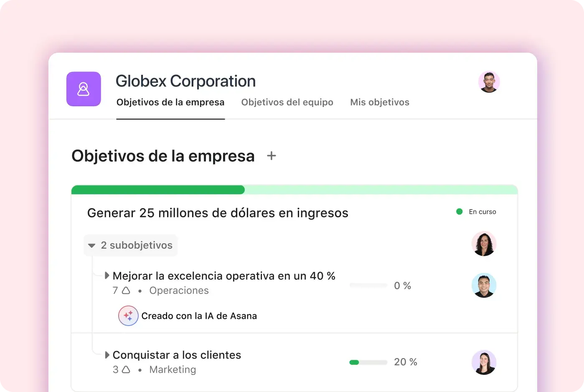Click the 0 % progress bar
This screenshot has width=584, height=392.
(368, 285)
